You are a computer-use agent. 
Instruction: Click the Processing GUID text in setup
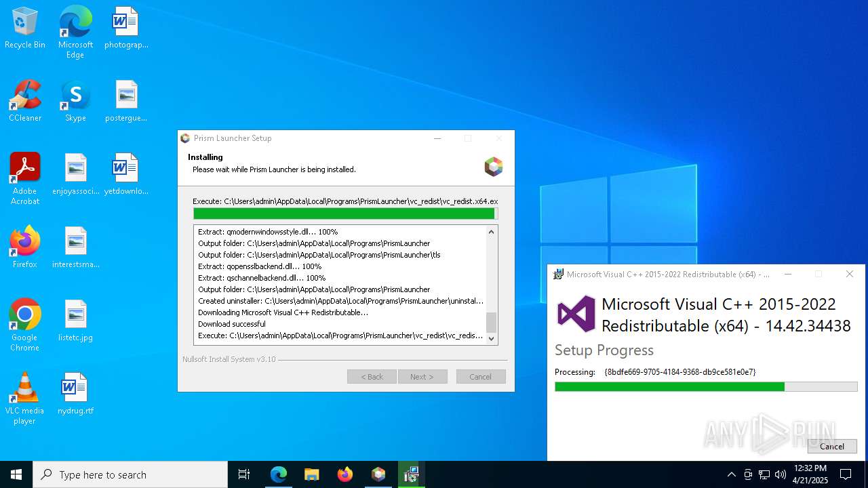coord(679,372)
